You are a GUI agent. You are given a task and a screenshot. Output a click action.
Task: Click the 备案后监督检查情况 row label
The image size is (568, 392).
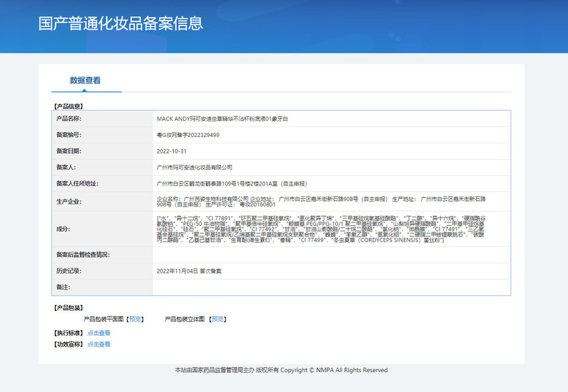(x=83, y=255)
